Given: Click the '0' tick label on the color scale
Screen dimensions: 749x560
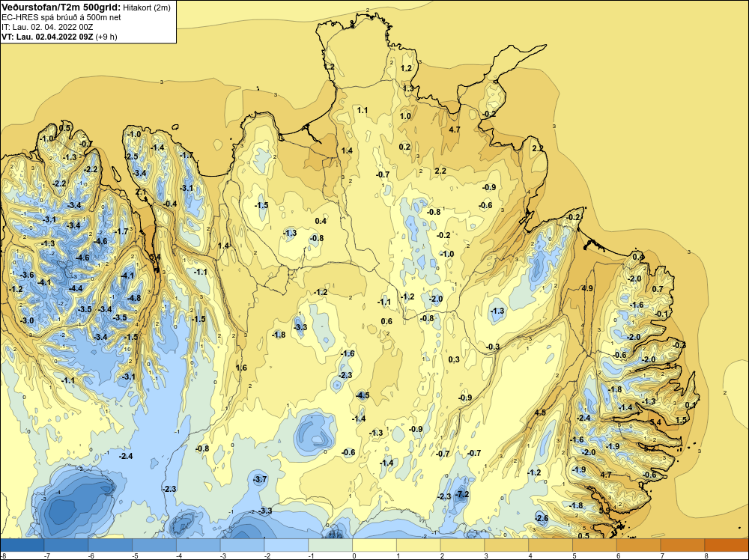Looking at the screenshot, I should [353, 556].
